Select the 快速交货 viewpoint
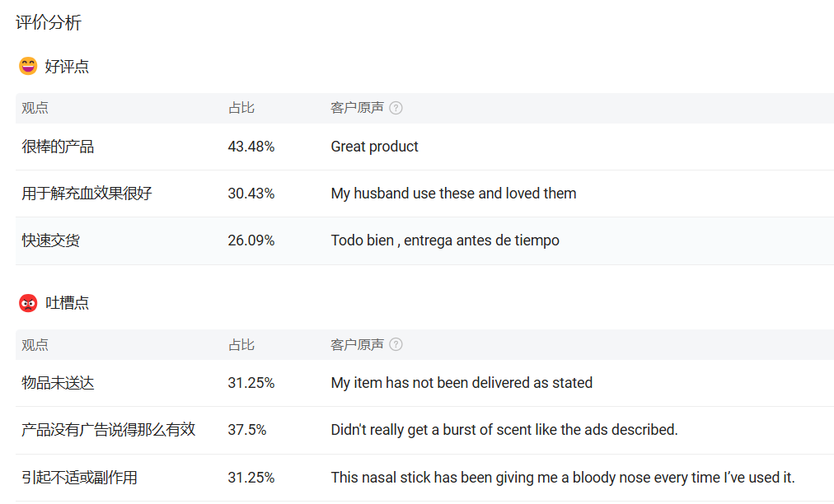834x504 pixels. point(50,240)
